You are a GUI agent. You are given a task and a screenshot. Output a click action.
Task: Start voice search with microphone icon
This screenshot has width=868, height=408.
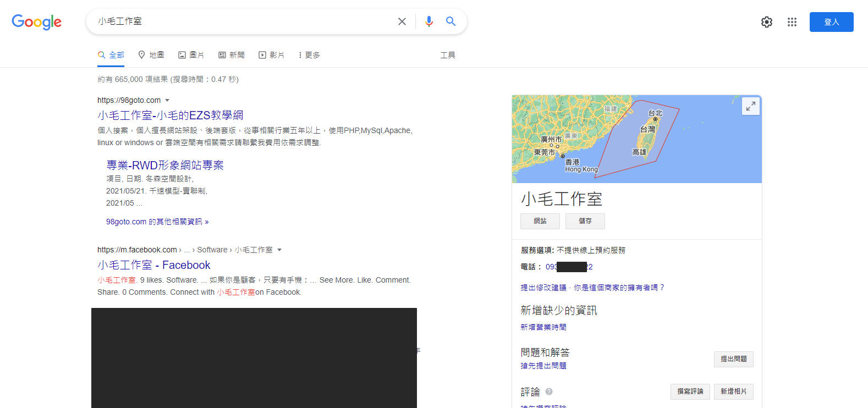pos(429,21)
